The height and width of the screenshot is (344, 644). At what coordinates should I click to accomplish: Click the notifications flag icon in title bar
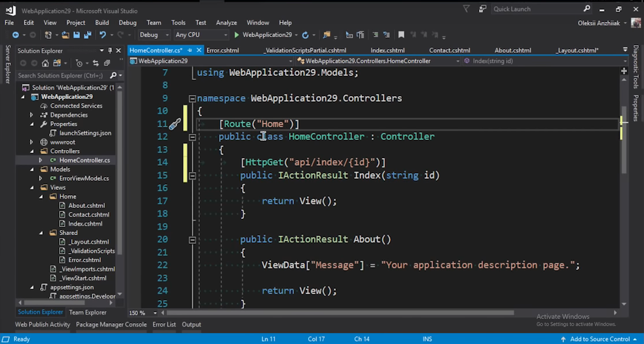click(466, 9)
